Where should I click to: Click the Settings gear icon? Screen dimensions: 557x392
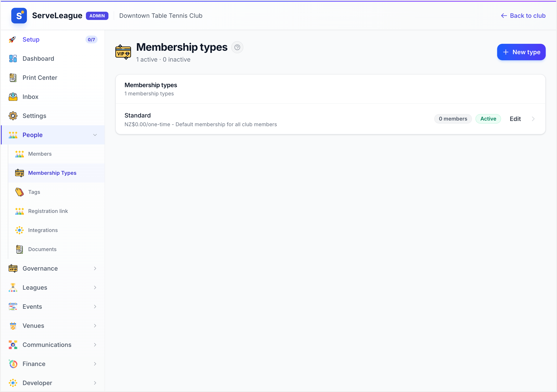click(x=13, y=116)
